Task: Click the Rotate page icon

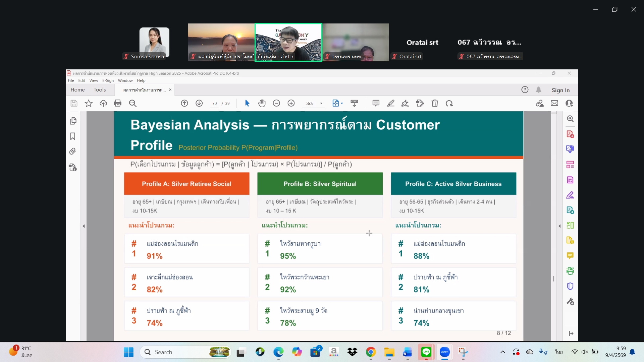Action: pos(449,103)
